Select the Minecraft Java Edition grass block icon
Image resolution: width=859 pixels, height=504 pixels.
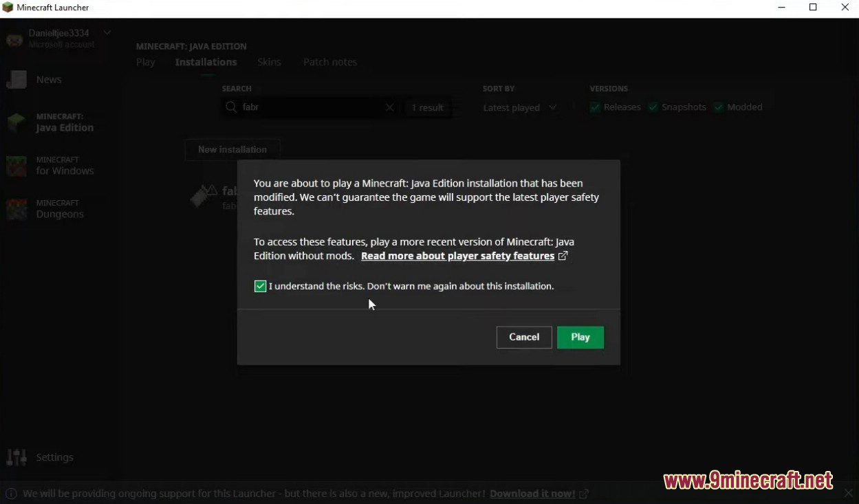[x=17, y=123]
